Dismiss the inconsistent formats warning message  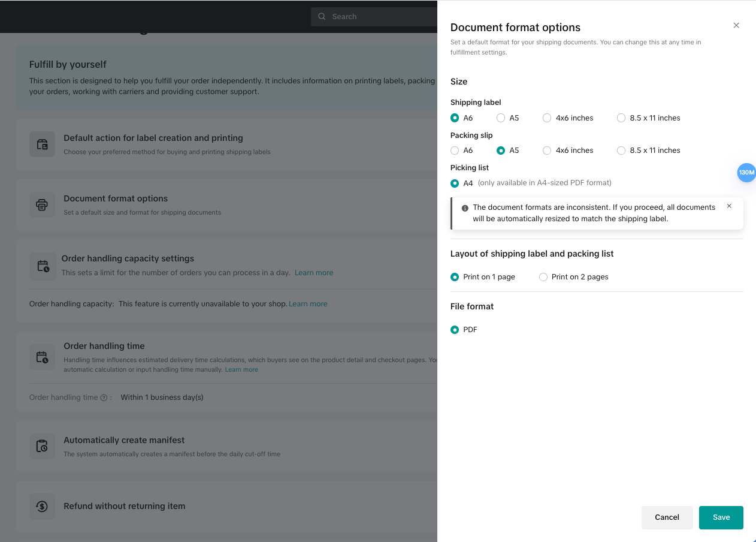(x=729, y=206)
